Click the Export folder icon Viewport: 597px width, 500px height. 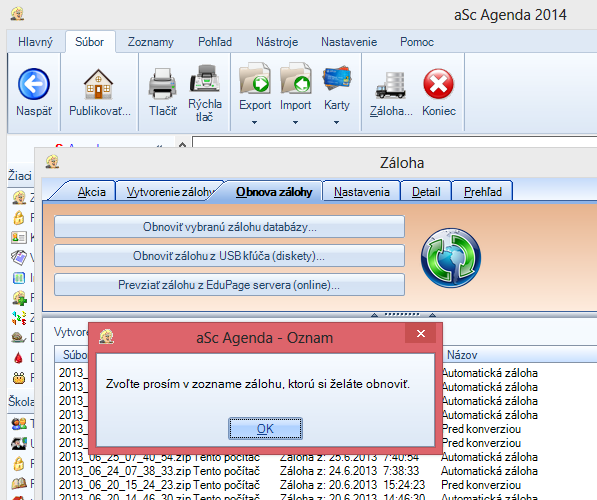click(255, 78)
